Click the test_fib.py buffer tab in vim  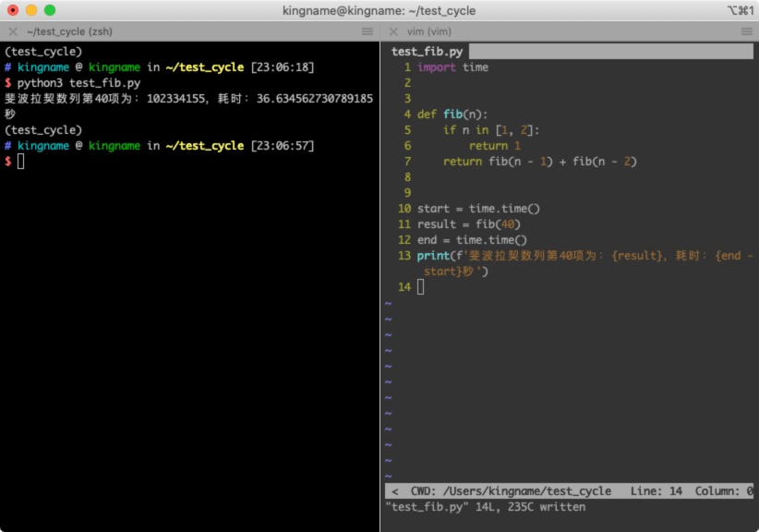tap(427, 52)
